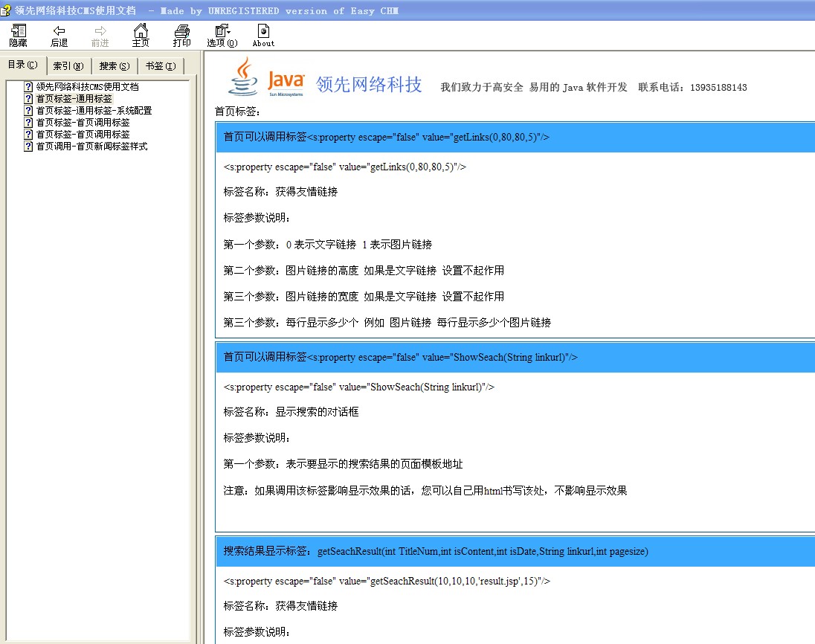
Task: Click the 隐藏 (Hide) toolbar icon
Action: [x=18, y=36]
